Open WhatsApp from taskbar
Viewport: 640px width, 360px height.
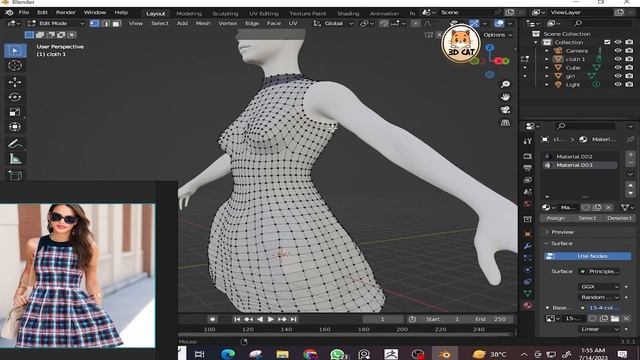pos(337,354)
